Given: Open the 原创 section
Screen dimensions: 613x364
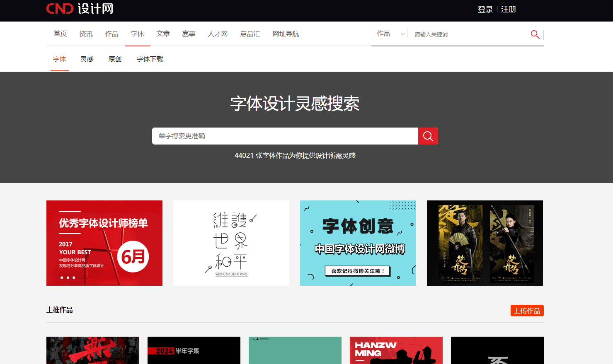Looking at the screenshot, I should [x=114, y=59].
